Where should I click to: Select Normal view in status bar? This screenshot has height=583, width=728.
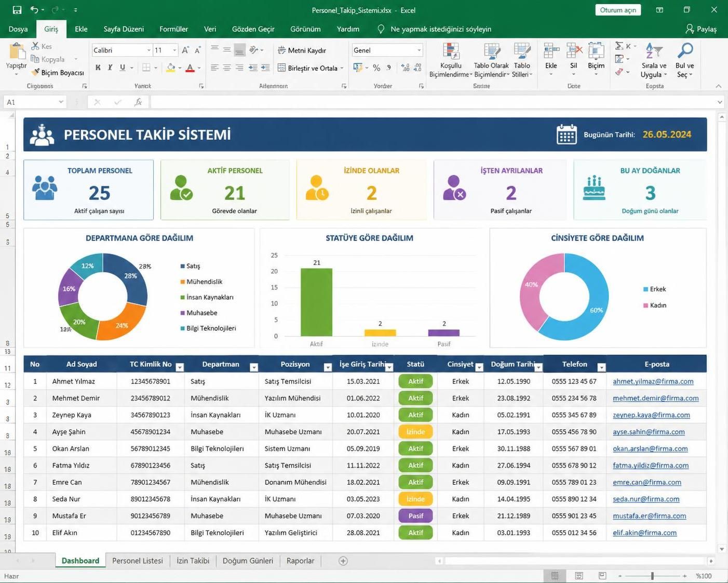coord(555,576)
